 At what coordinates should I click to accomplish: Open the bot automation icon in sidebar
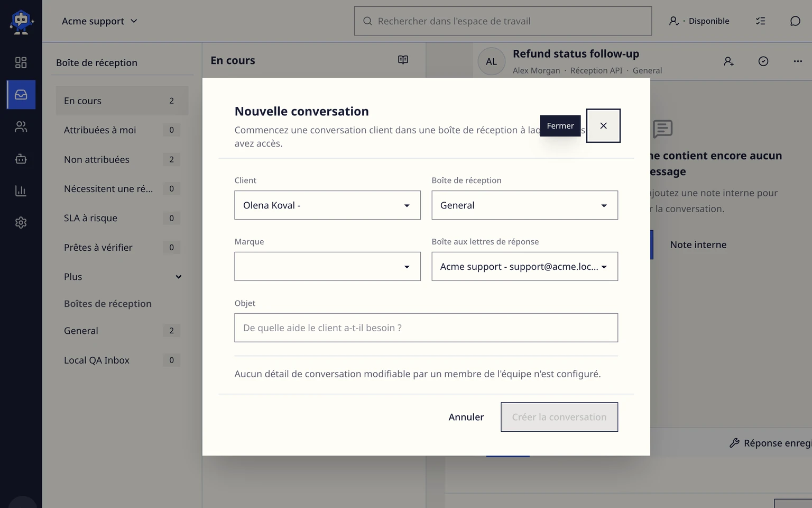[21, 159]
